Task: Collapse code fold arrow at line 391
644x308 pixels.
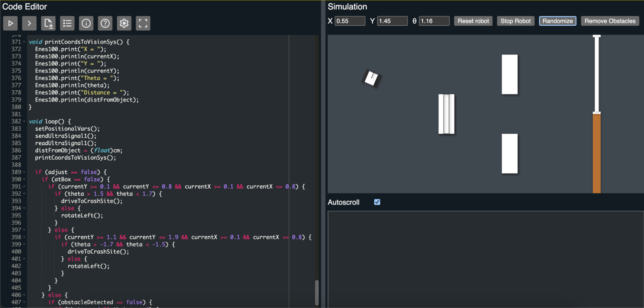Action: coord(24,186)
